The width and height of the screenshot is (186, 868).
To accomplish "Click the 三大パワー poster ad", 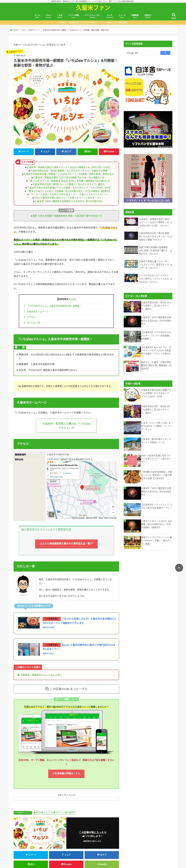I will 148,178.
